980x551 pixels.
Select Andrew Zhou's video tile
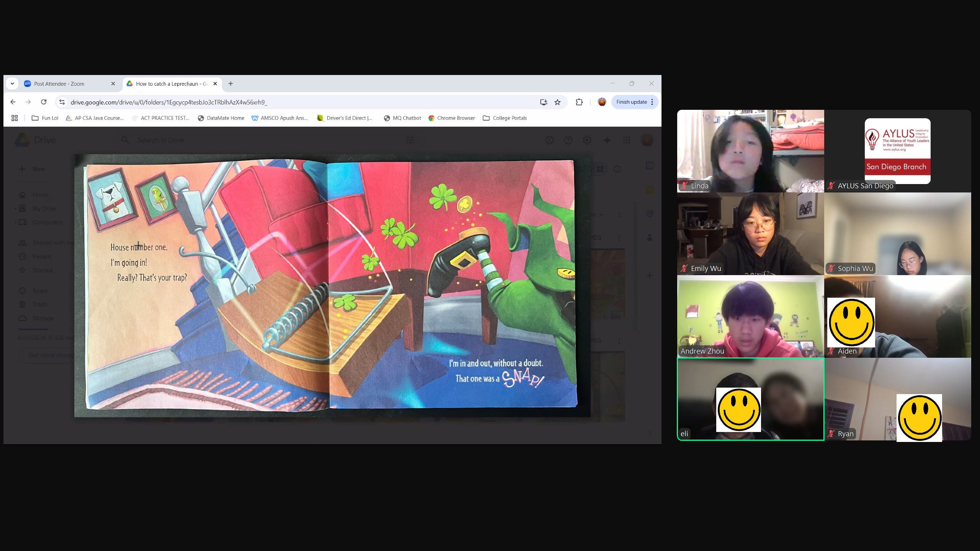750,316
